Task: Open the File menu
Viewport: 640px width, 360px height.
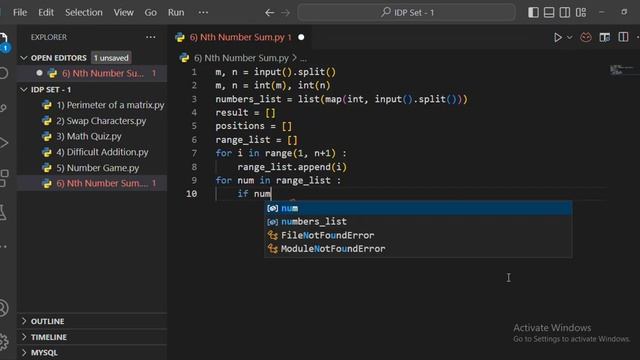Action: click(20, 12)
